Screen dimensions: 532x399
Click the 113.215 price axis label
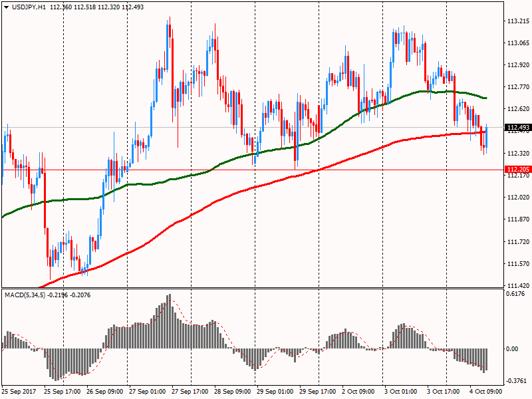(x=518, y=21)
